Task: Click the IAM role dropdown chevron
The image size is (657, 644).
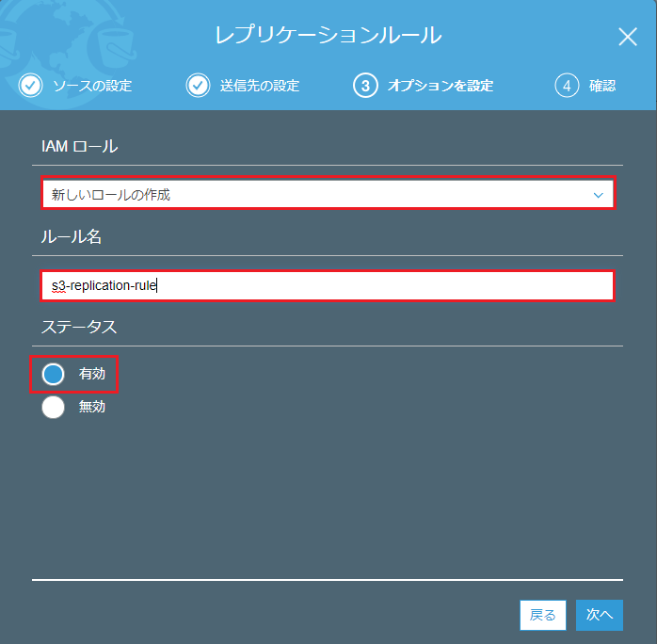Action: point(598,195)
